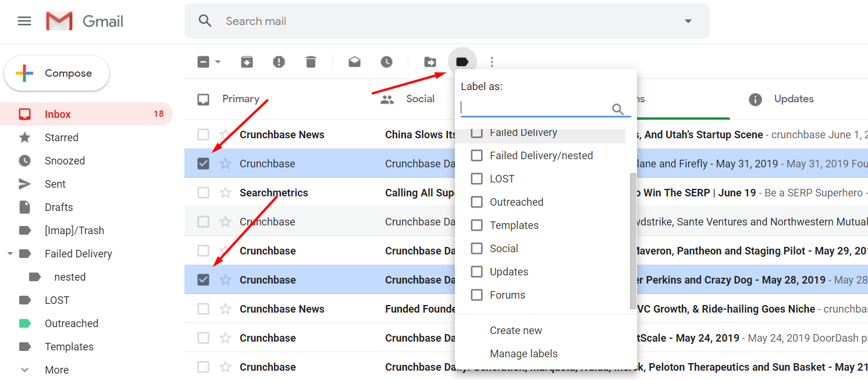Open the three-dot More options menu
Image resolution: width=868 pixels, height=380 pixels.
point(492,62)
